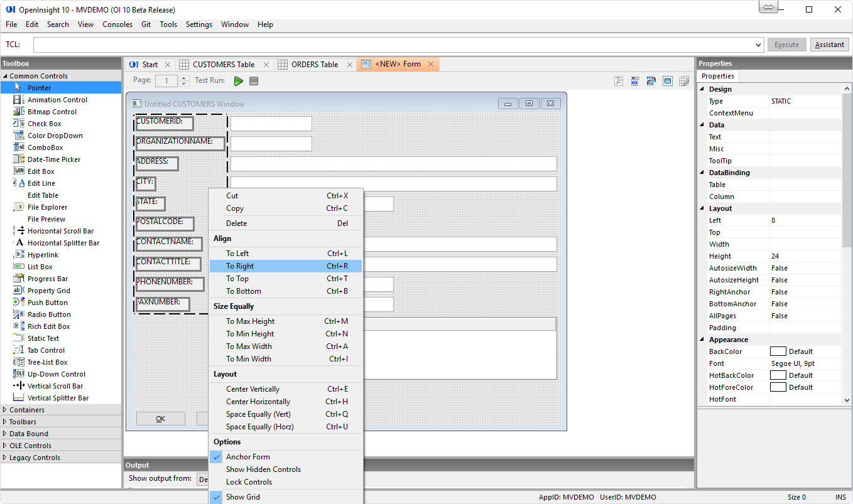Click the HotForeColor Default color swatch
This screenshot has width=853, height=504.
coord(778,387)
